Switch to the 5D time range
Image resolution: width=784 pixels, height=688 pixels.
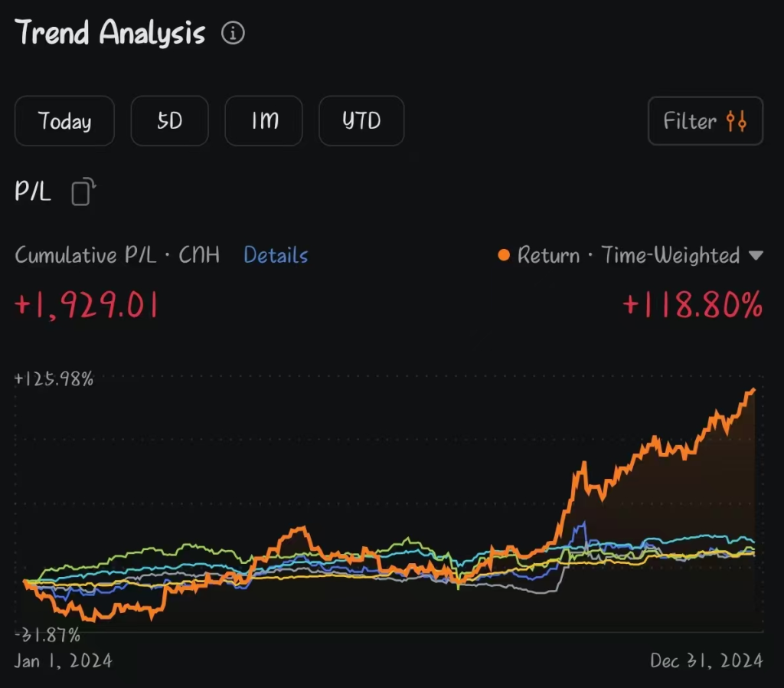(169, 121)
